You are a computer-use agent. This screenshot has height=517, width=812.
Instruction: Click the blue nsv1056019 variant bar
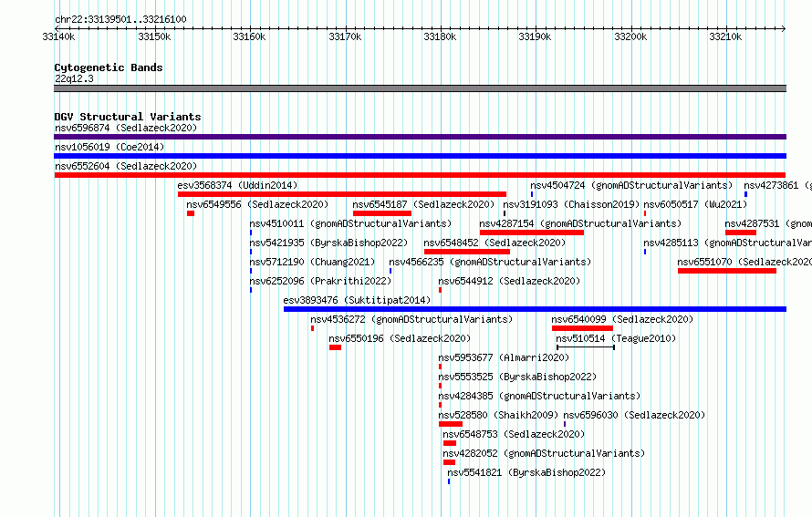(420, 156)
